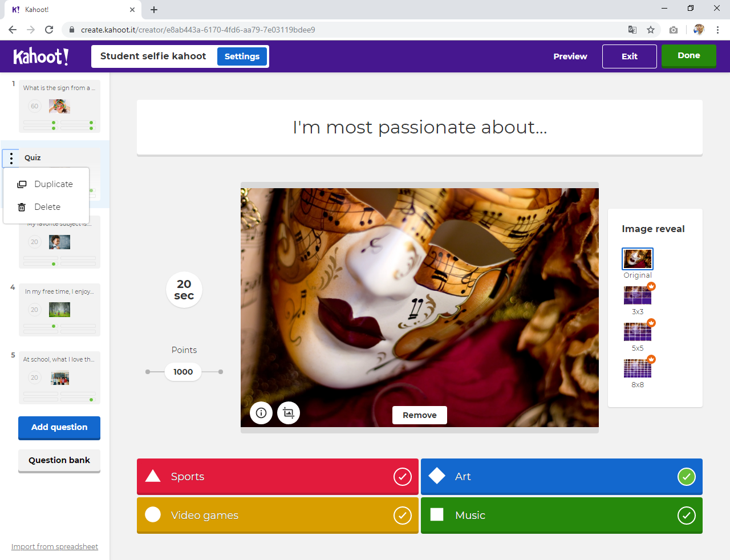The width and height of the screenshot is (730, 560).
Task: Click the Kahoot! logo
Action: pyautogui.click(x=41, y=56)
